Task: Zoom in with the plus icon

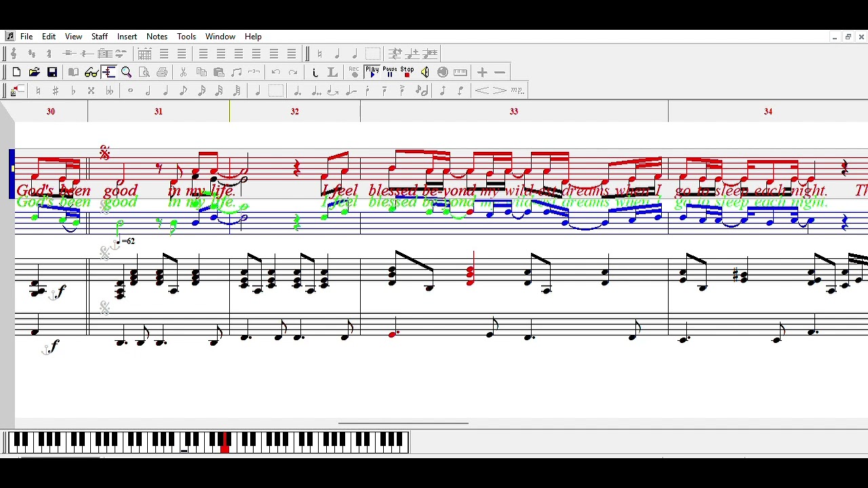Action: (482, 73)
